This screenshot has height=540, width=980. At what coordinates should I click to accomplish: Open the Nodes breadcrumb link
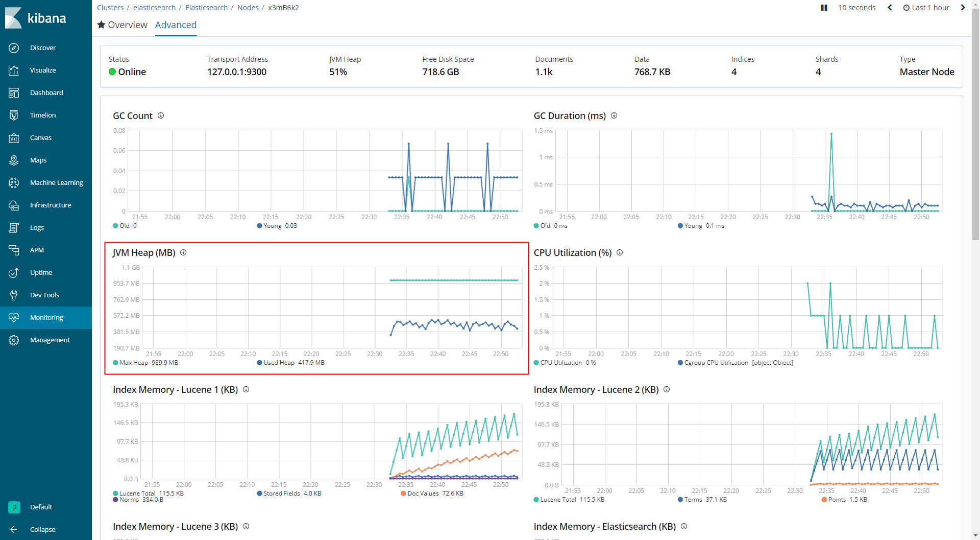tap(248, 8)
